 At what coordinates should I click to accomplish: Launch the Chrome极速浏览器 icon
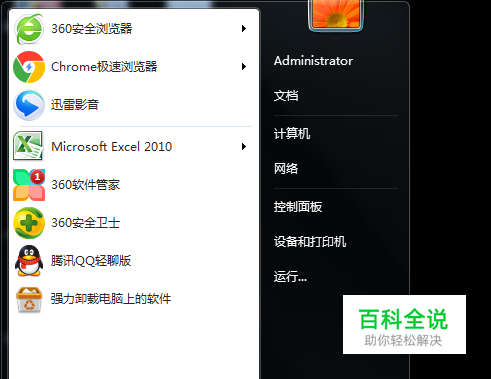(29, 67)
